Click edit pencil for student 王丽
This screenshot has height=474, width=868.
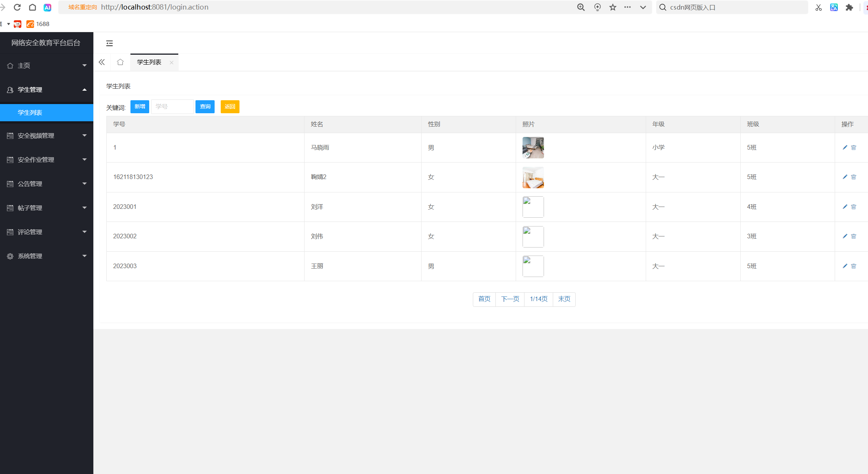point(845,266)
